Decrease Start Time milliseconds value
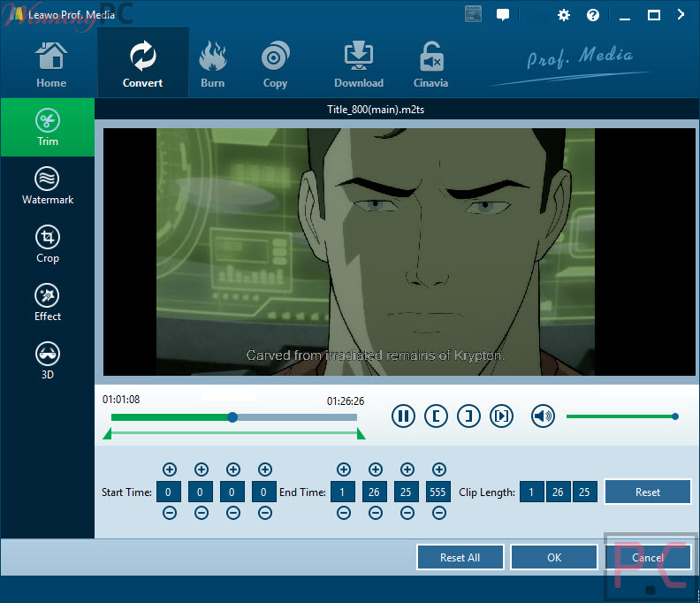Screen dimensions: 700x603 (x=265, y=513)
